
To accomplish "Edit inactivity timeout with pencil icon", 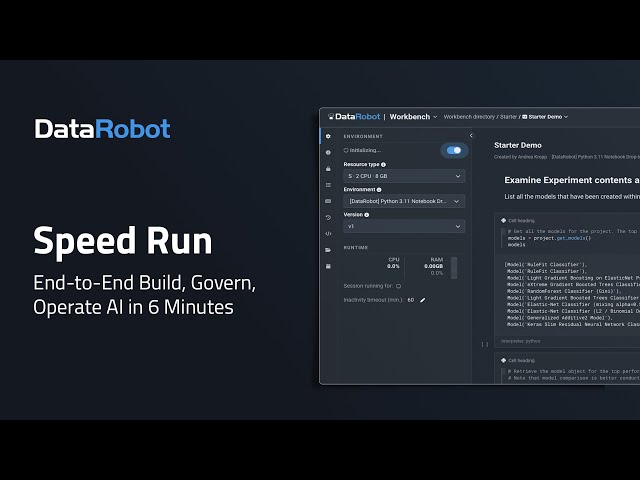I will pyautogui.click(x=422, y=299).
